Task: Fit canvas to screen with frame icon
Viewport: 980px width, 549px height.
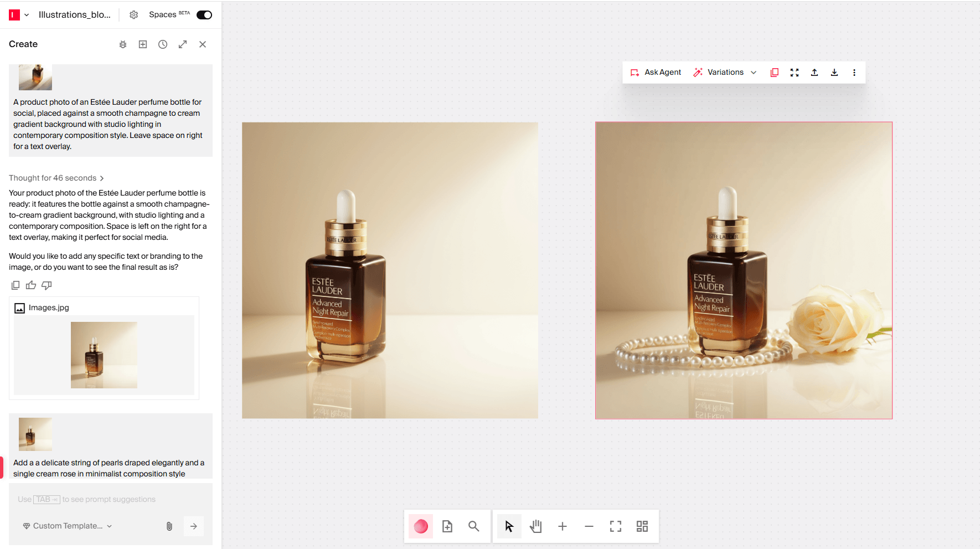Action: [615, 526]
